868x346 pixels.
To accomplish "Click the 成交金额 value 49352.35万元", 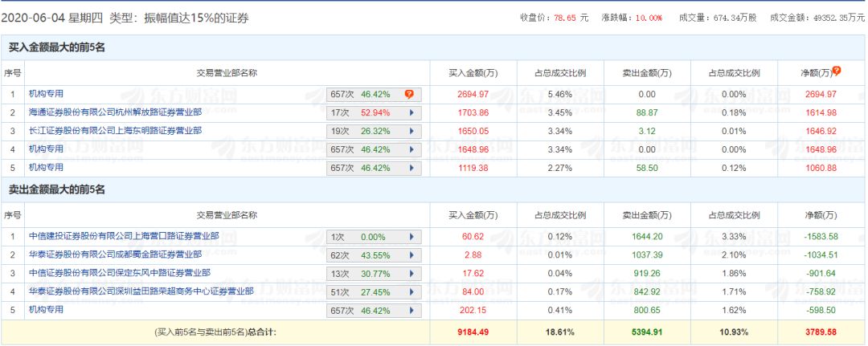I will (x=837, y=18).
